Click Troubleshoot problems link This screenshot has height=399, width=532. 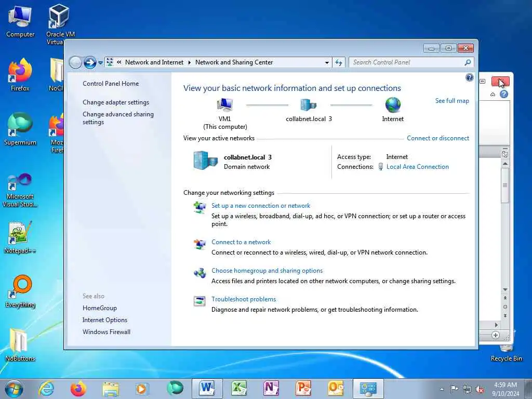244,299
